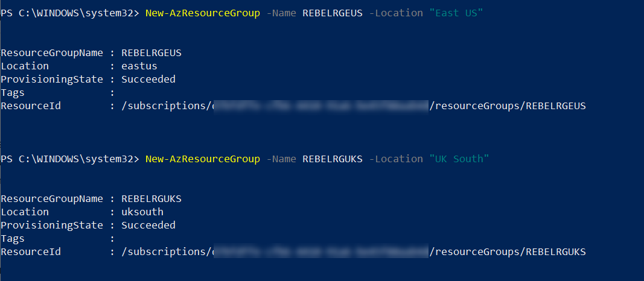This screenshot has width=644, height=281.
Task: Click the /resourceGroups/REBELRGEUS path segment
Action: click(x=507, y=106)
